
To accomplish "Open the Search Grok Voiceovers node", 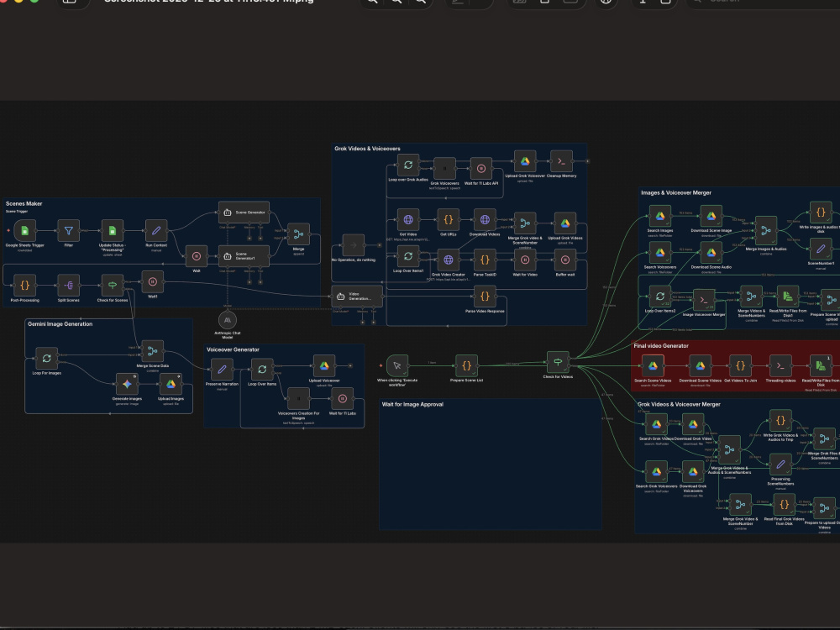I will click(656, 471).
